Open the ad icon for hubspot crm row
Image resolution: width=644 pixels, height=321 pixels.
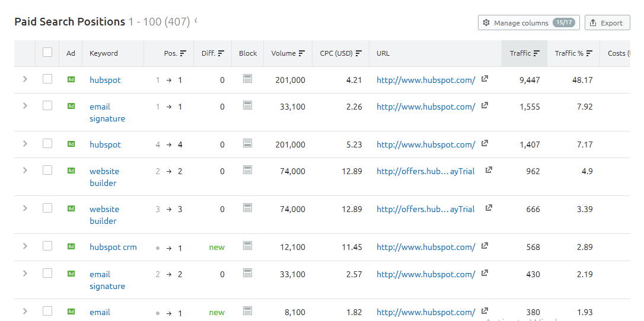coord(71,246)
